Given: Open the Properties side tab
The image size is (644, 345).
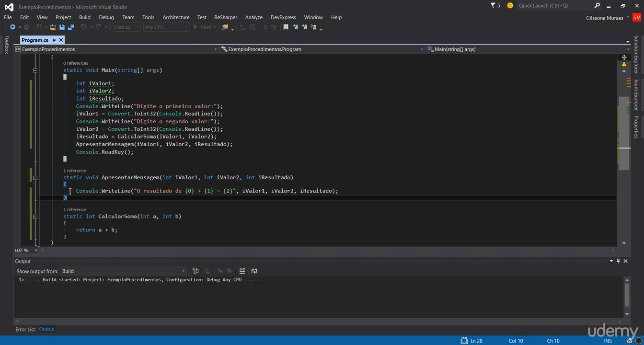Looking at the screenshot, I should coord(636,127).
